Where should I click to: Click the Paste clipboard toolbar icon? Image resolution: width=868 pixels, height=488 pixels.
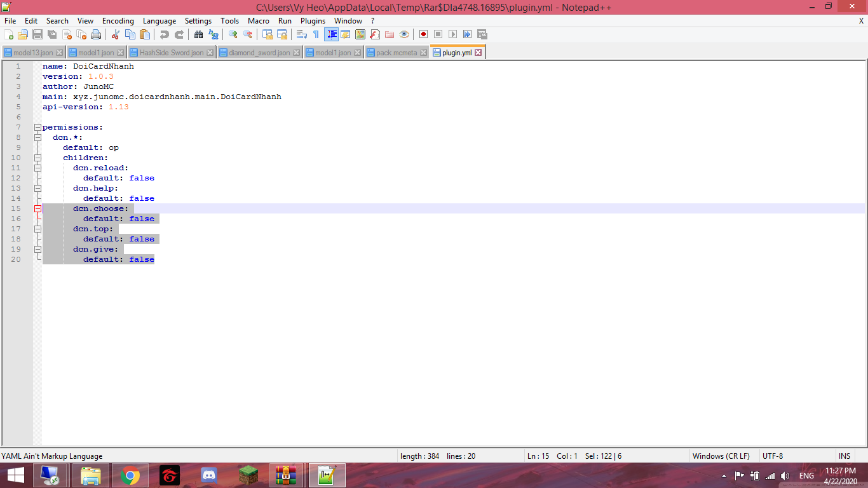coord(145,34)
